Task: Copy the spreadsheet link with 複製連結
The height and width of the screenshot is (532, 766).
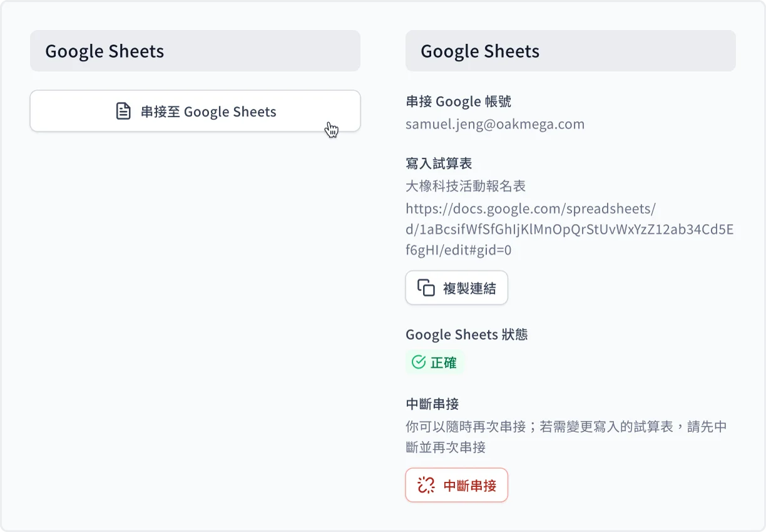Action: click(x=457, y=288)
